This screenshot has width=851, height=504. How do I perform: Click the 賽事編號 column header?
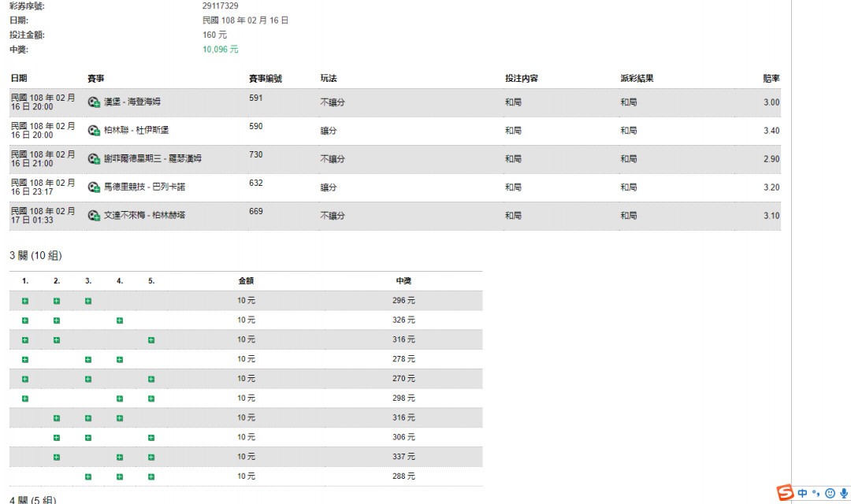coord(265,79)
